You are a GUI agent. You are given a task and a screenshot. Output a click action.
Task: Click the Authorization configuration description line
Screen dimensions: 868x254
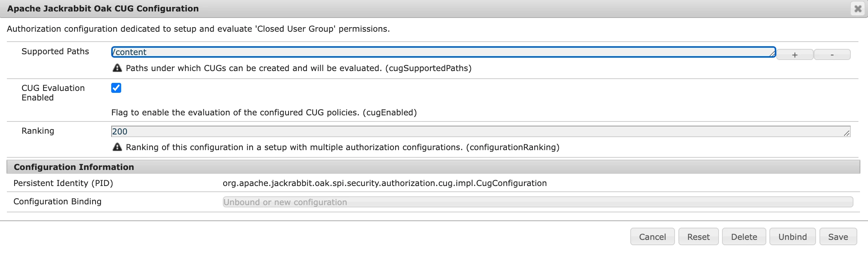(x=198, y=29)
